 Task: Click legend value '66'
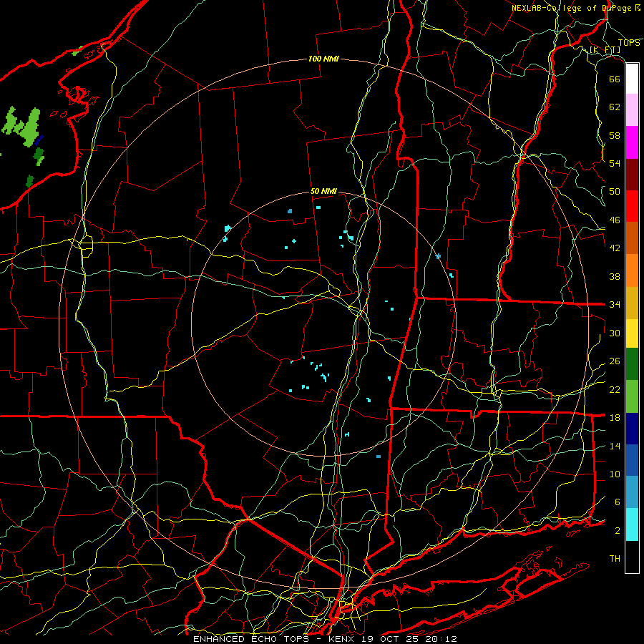pos(615,79)
